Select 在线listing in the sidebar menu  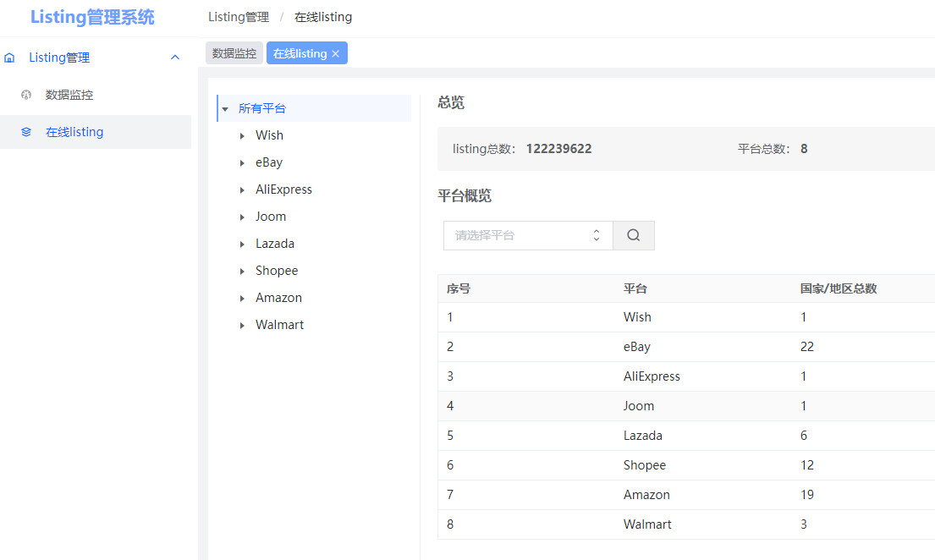pos(74,132)
